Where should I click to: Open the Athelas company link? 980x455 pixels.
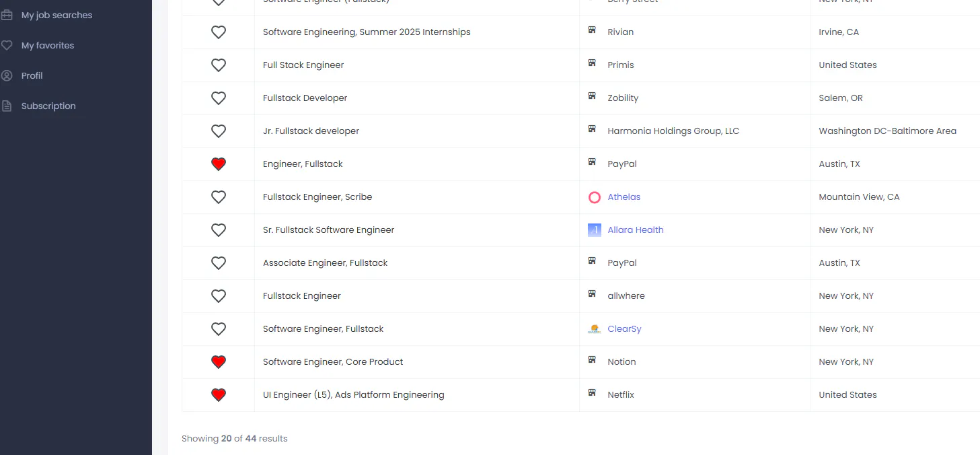pyautogui.click(x=624, y=197)
